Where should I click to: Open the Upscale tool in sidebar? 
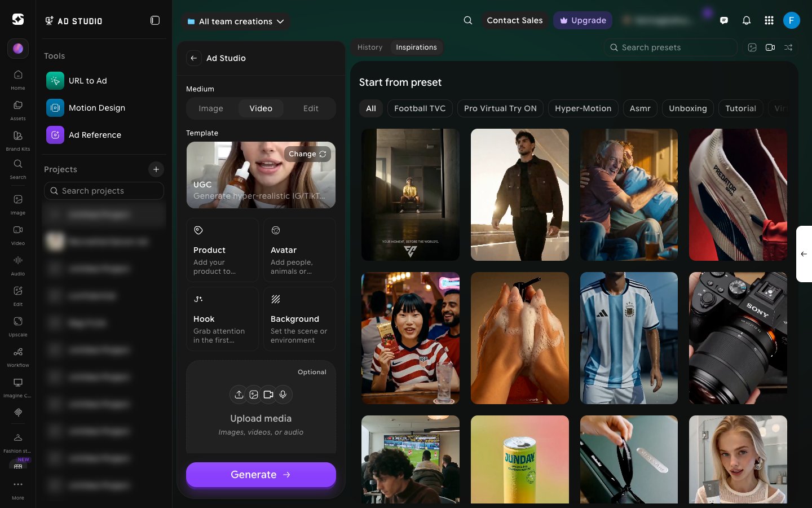pos(18,326)
